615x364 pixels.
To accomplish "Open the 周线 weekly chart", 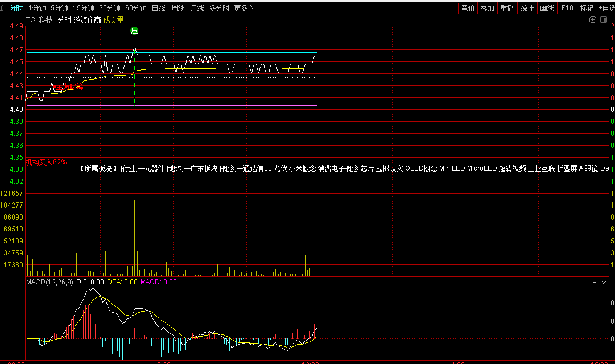I will point(178,8).
